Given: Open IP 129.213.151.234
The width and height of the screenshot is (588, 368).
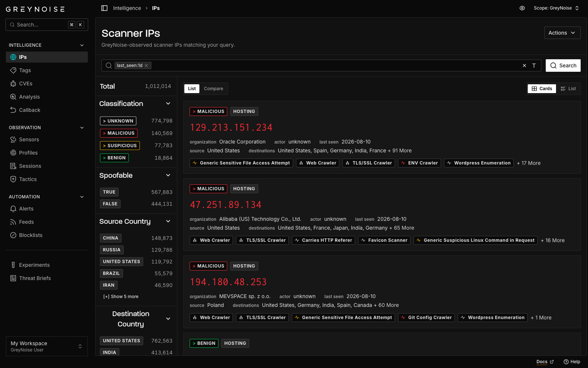Looking at the screenshot, I should point(231,127).
